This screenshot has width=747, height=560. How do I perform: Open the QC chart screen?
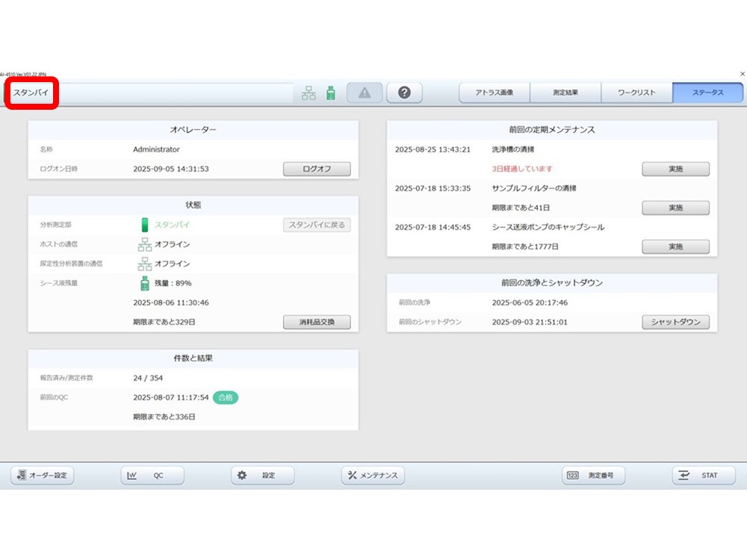point(152,476)
